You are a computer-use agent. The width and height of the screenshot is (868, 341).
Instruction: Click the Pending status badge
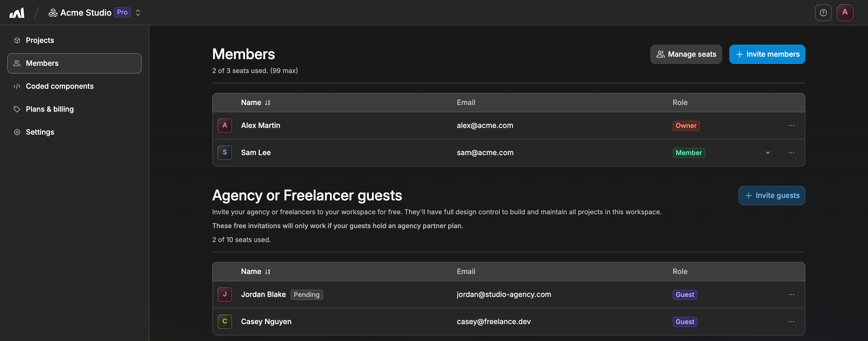tap(306, 295)
